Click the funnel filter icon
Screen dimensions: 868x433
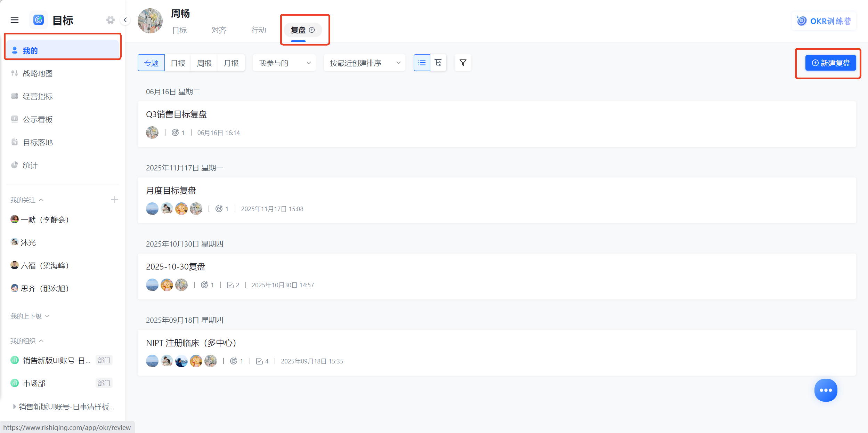463,63
